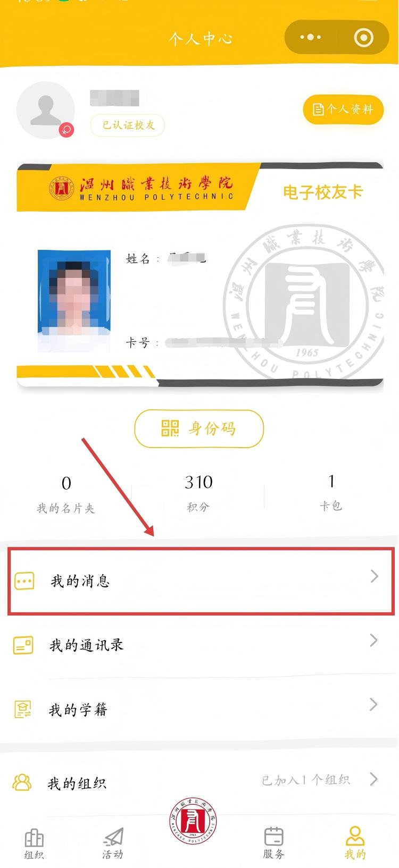The width and height of the screenshot is (399, 868).
Task: View 积分 points total 310
Action: coord(198,493)
